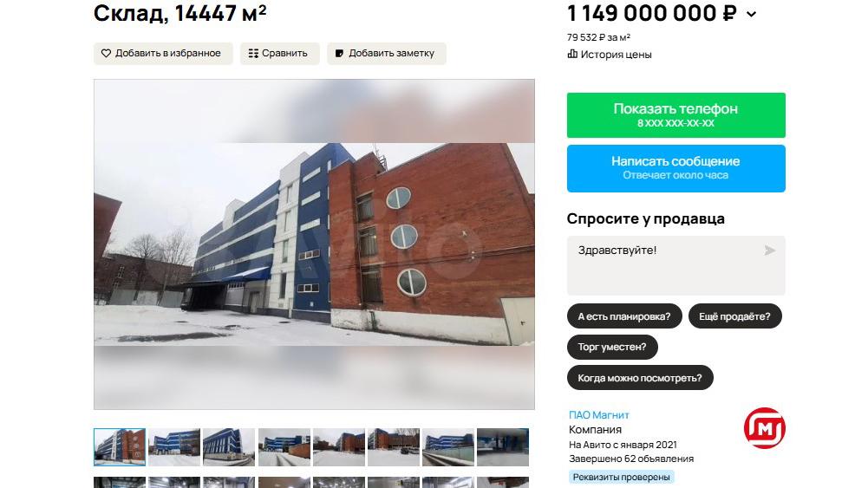Click the compare icon next to Сравнить
Viewport: 868px width, 488px height.
point(253,54)
